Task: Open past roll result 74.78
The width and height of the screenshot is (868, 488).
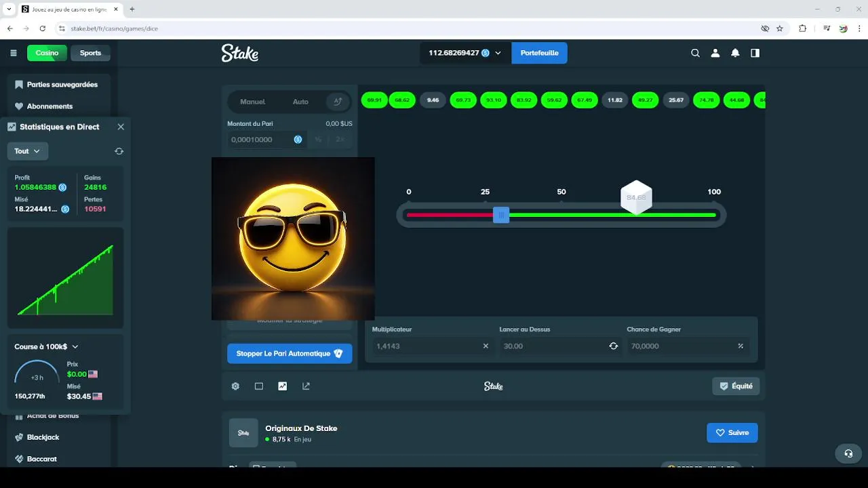Action: (707, 100)
